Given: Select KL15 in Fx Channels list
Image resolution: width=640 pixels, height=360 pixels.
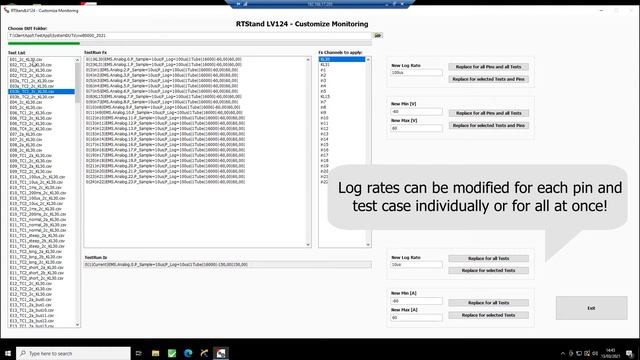Looking at the screenshot, I should 342,97.
